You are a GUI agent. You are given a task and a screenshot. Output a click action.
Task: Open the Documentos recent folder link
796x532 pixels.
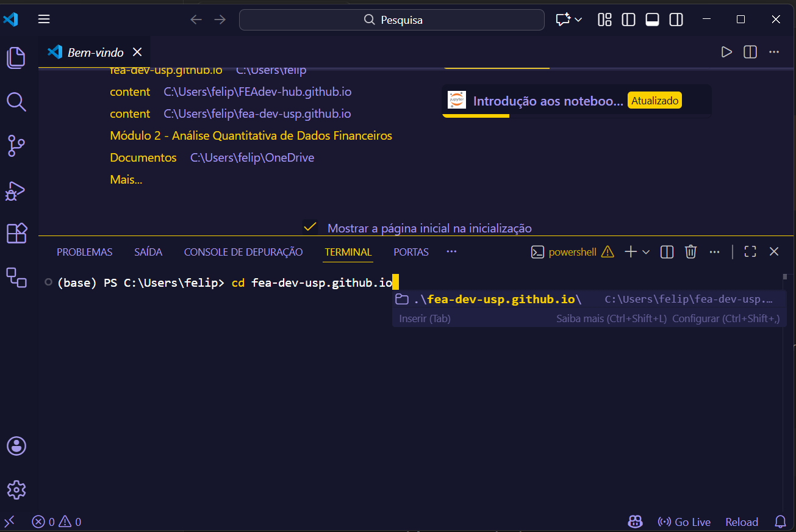coord(143,157)
